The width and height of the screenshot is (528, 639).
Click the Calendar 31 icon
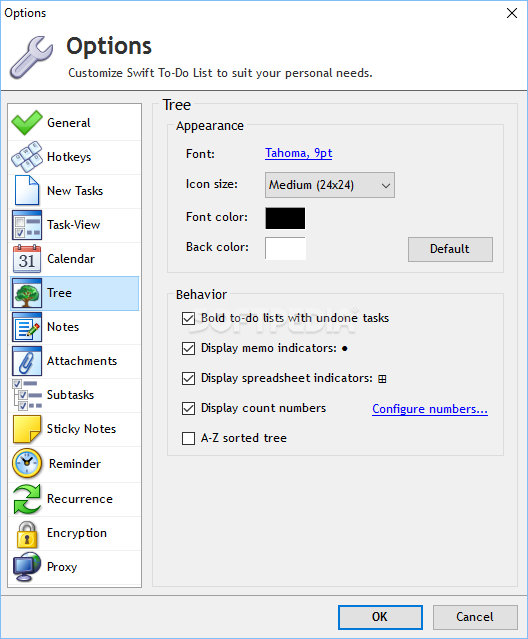27,259
